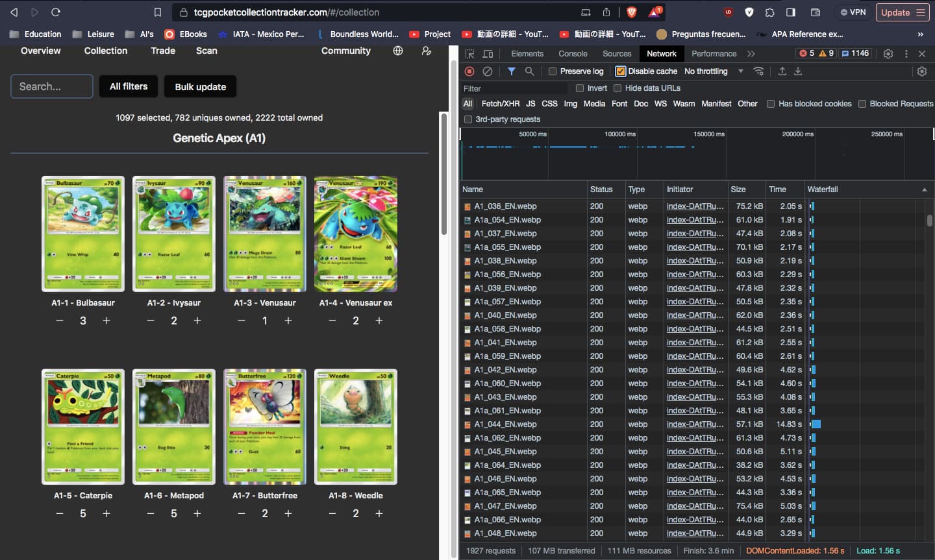Toggle the network filter funnel icon
Image resolution: width=935 pixels, height=560 pixels.
pyautogui.click(x=512, y=71)
